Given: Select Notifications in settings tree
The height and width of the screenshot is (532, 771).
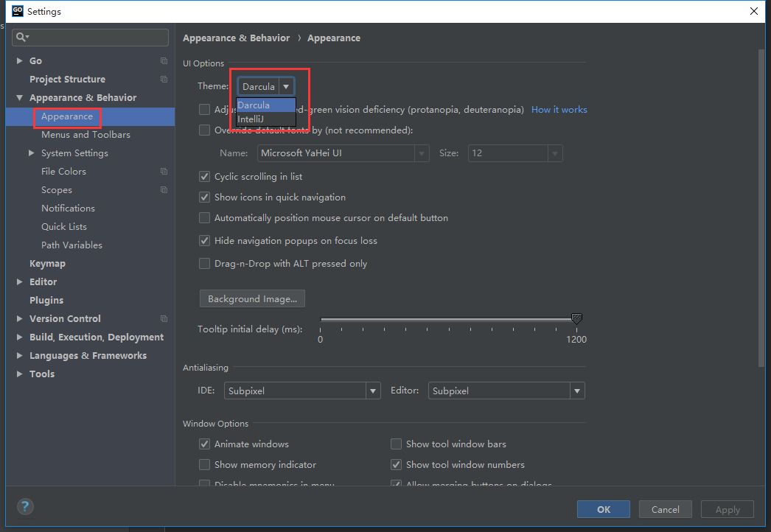Looking at the screenshot, I should [x=68, y=209].
